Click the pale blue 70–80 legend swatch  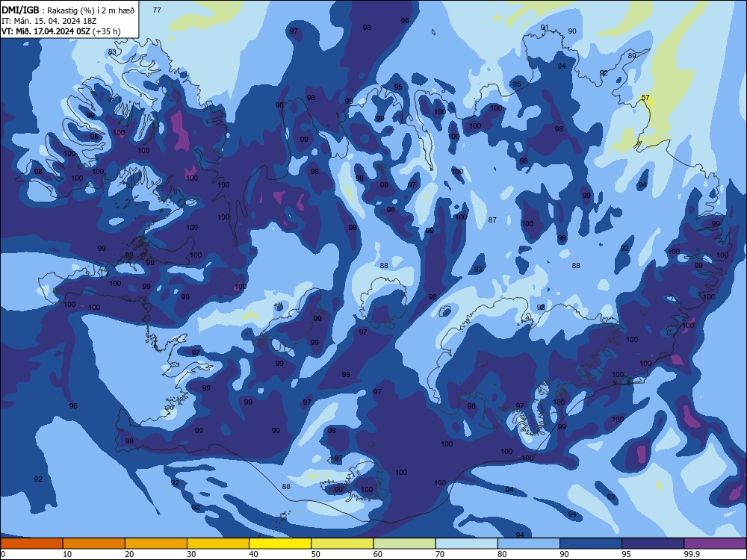(466, 544)
